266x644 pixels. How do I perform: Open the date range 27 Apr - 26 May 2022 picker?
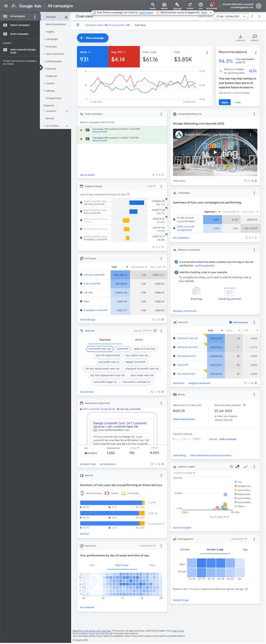coord(231,16)
